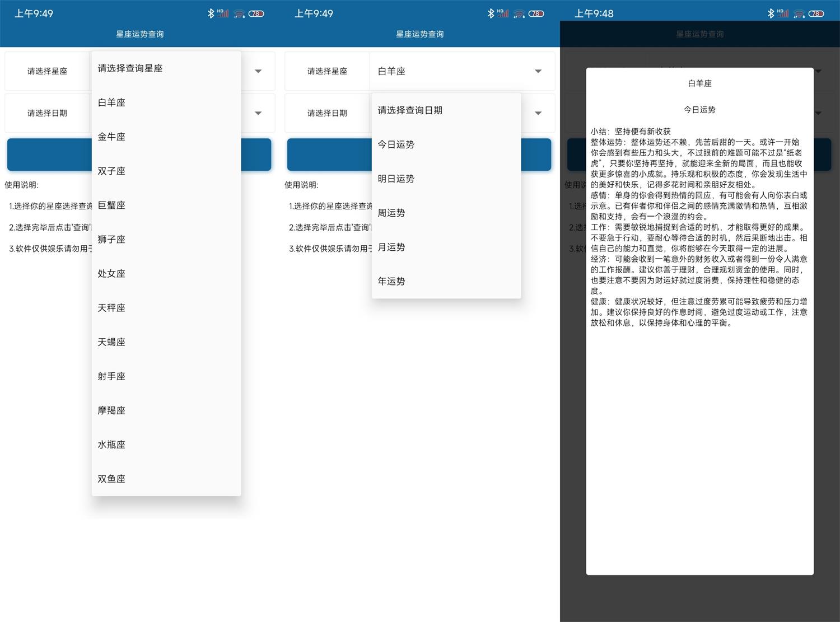Screen dimensions: 840x622
Task: Select 周运势 weekly fortune option
Action: coord(391,213)
